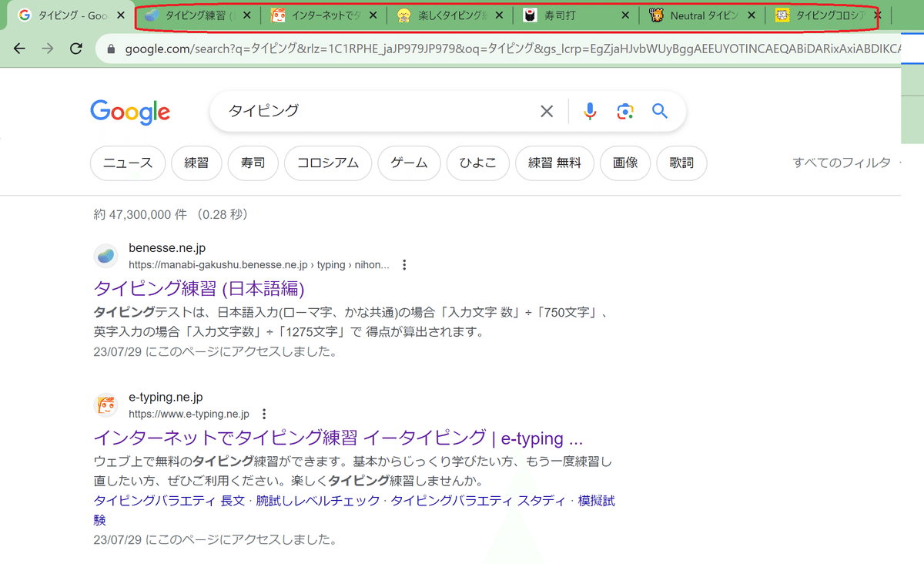Image resolution: width=924 pixels, height=564 pixels.
Task: Close the 楽しくタイピング tab
Action: tap(499, 15)
